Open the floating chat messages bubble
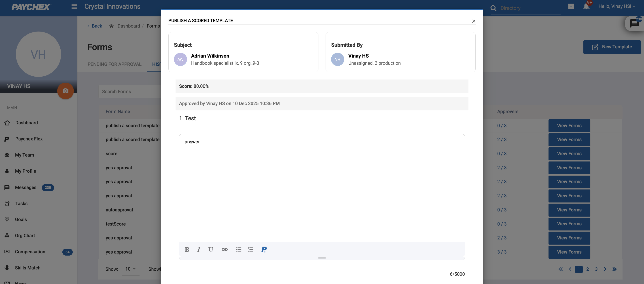This screenshot has width=644, height=284. pos(634,24)
